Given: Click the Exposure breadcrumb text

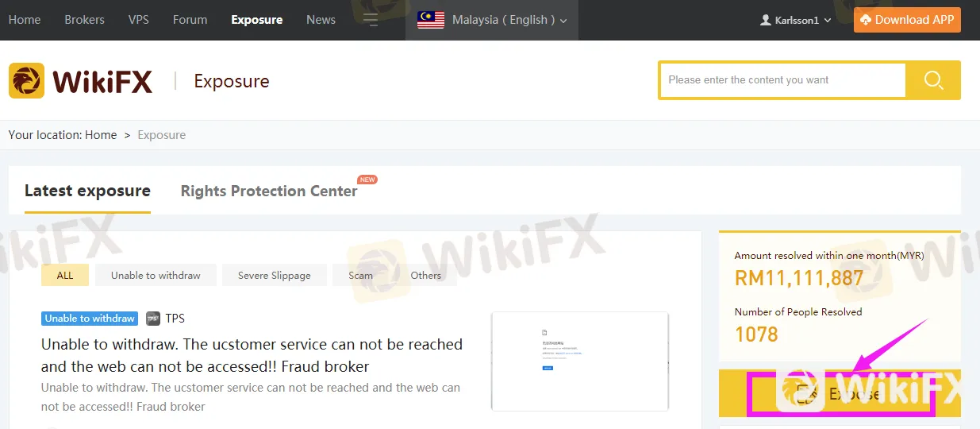Looking at the screenshot, I should [x=162, y=135].
